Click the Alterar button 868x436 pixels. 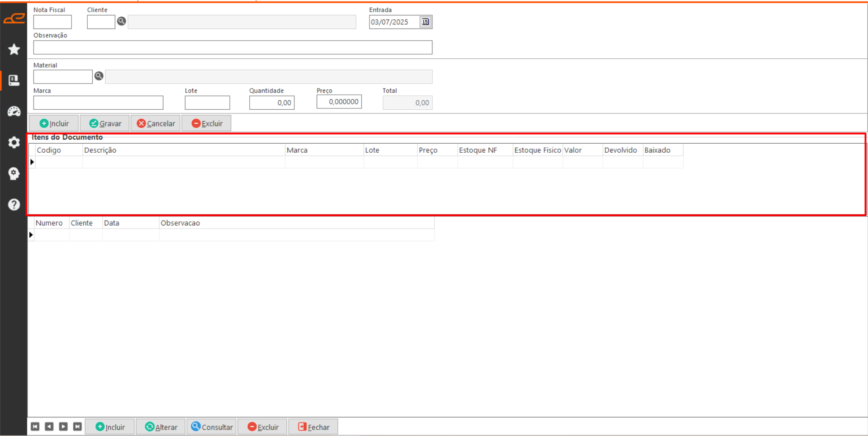tap(161, 427)
